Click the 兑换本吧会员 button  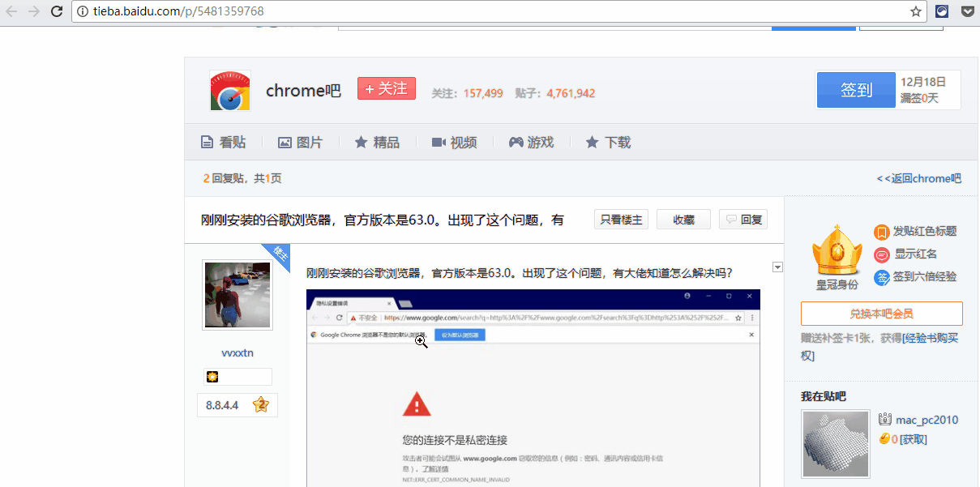tap(881, 314)
